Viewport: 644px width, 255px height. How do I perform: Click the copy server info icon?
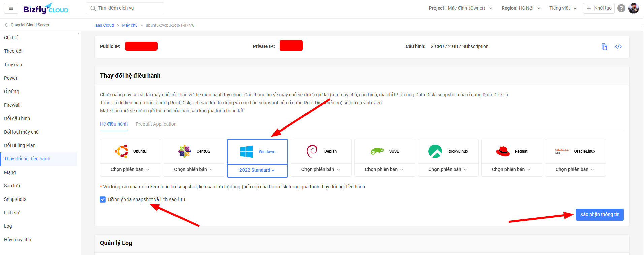pyautogui.click(x=604, y=47)
